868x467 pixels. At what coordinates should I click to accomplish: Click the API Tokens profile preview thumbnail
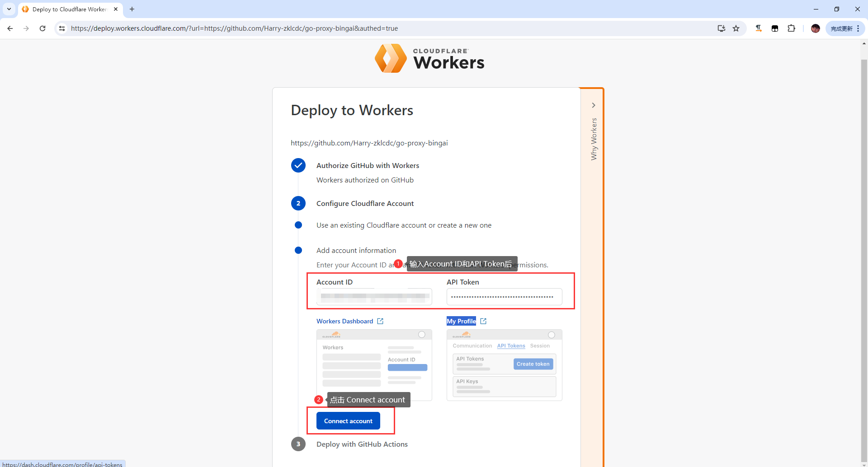[x=505, y=365]
